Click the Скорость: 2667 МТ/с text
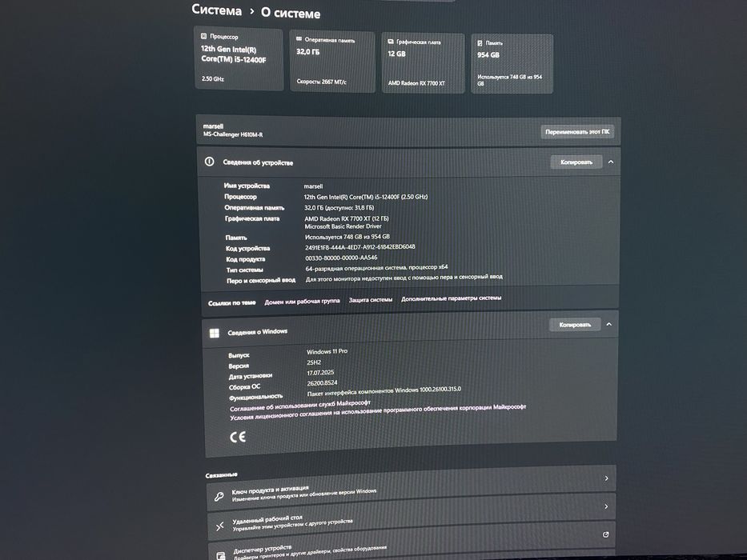Viewport: 747px width, 560px height. [322, 82]
